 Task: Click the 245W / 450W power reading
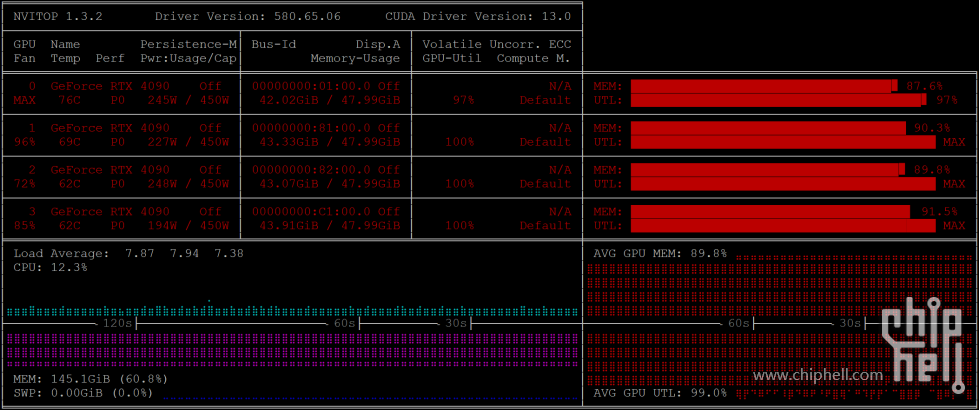tap(189, 100)
